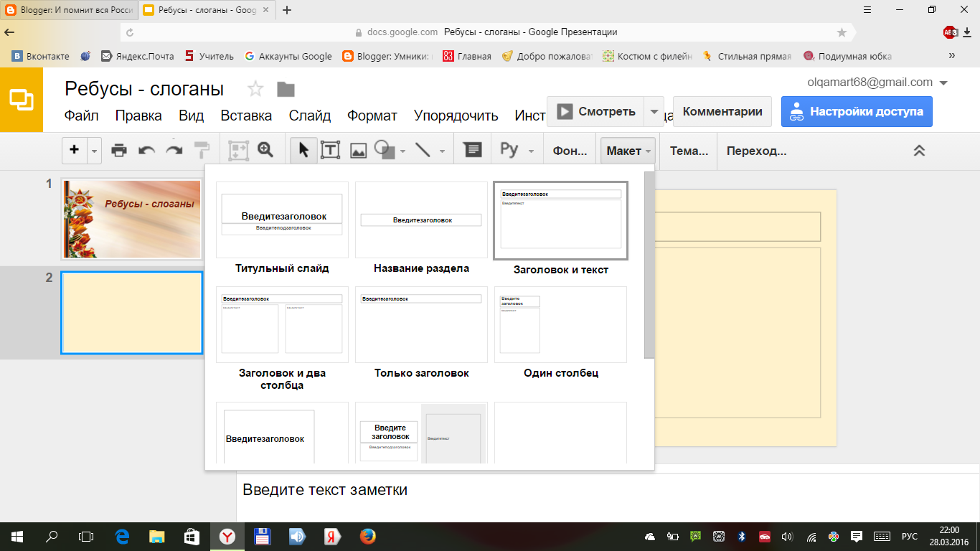
Task: Open the Формат menu
Action: coord(372,116)
